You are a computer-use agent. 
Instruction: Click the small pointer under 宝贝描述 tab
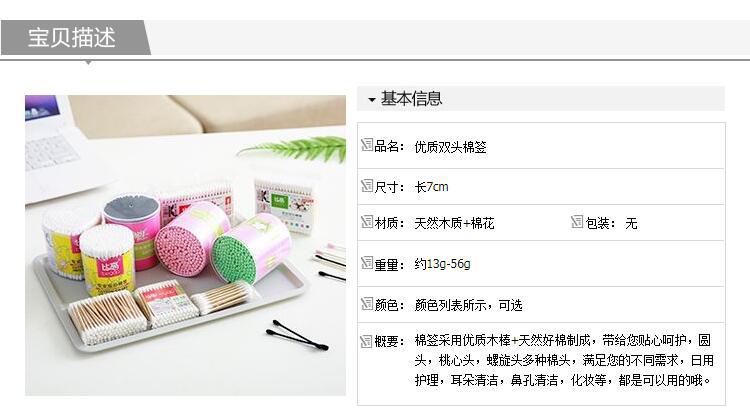(x=88, y=62)
